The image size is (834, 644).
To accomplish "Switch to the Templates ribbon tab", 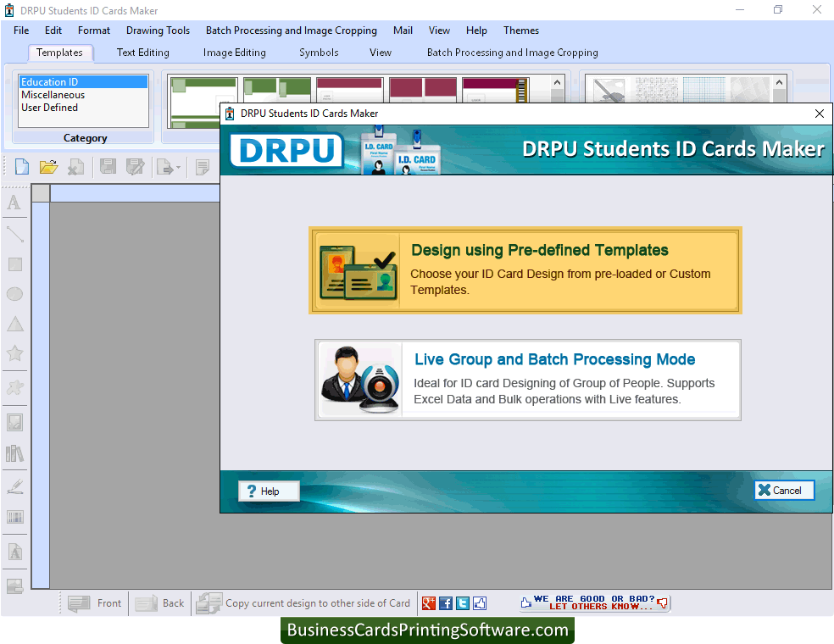I will pyautogui.click(x=59, y=53).
